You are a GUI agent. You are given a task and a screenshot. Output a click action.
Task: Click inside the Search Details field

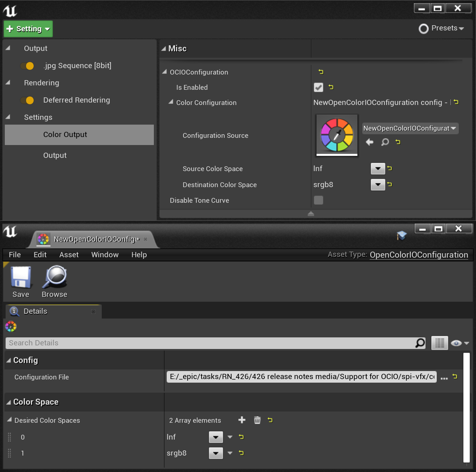(x=160, y=343)
